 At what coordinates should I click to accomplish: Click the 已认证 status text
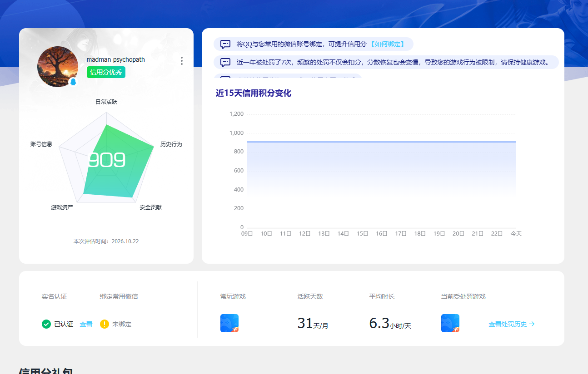(x=64, y=324)
